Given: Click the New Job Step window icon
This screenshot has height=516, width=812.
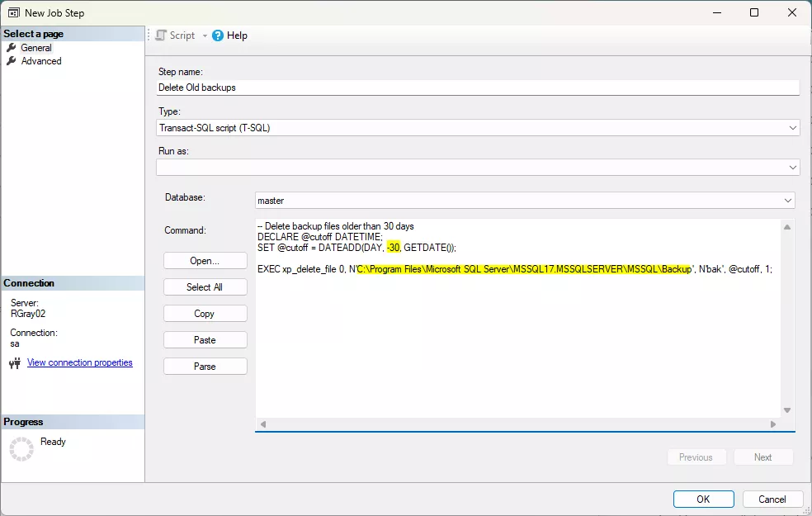Looking at the screenshot, I should point(14,13).
